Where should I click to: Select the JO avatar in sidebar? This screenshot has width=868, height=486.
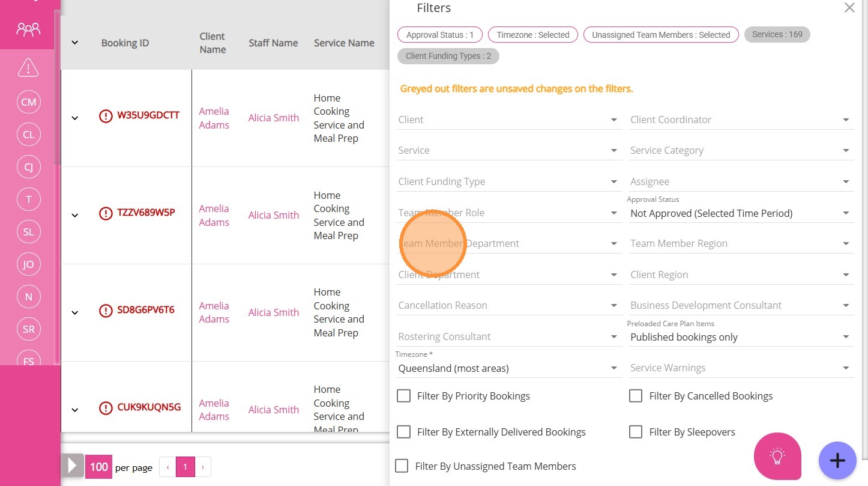pos(28,264)
